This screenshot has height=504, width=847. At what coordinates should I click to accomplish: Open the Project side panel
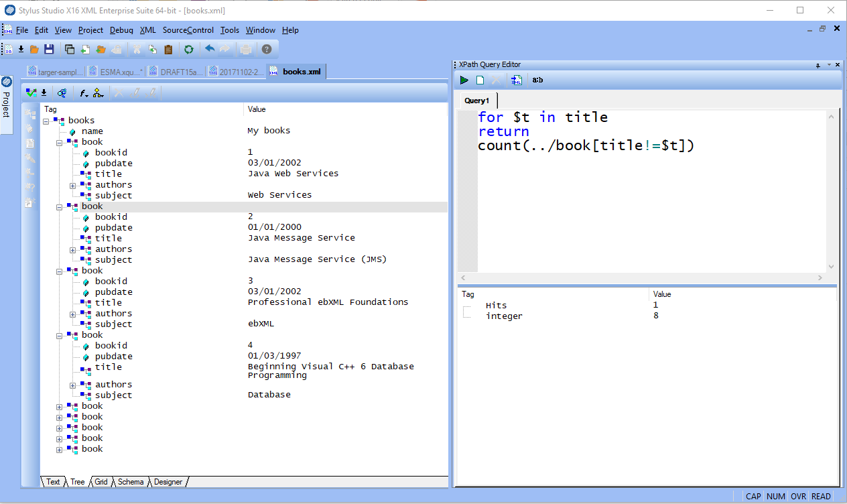coord(7,100)
